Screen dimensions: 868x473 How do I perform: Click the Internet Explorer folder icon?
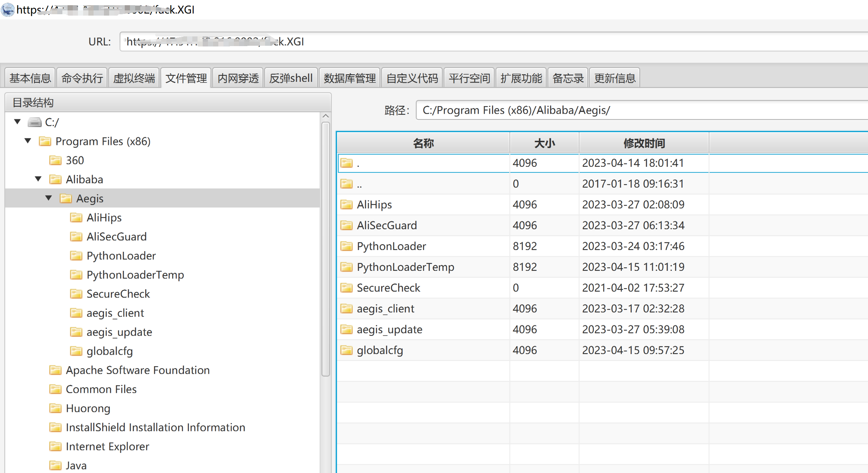click(x=55, y=446)
